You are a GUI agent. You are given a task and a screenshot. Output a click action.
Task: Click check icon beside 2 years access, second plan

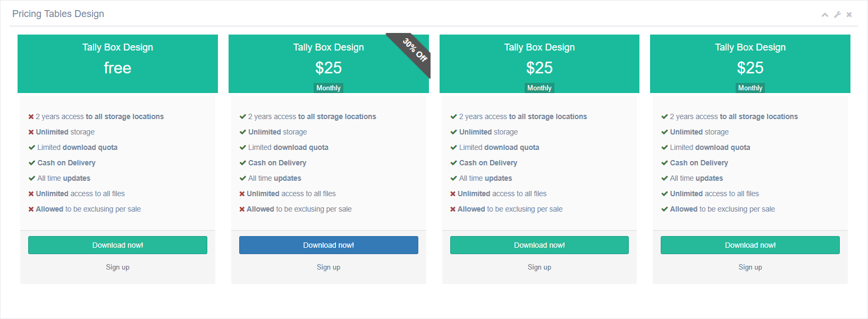tap(243, 117)
